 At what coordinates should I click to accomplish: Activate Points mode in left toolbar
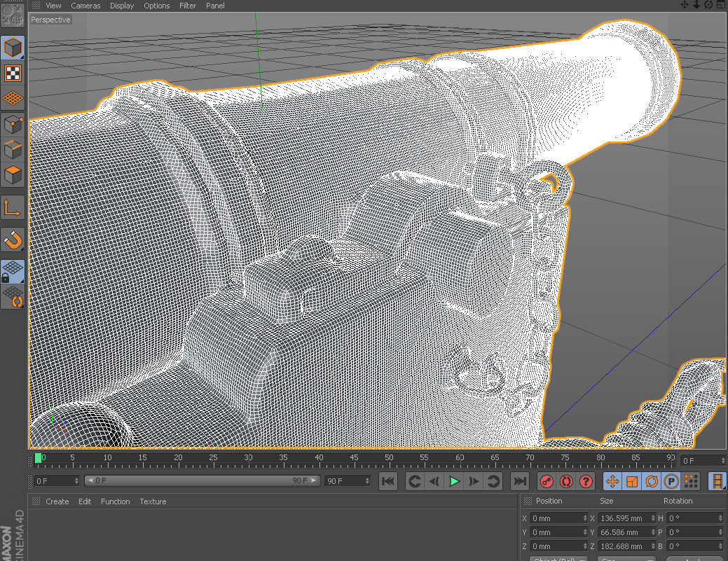tap(13, 125)
